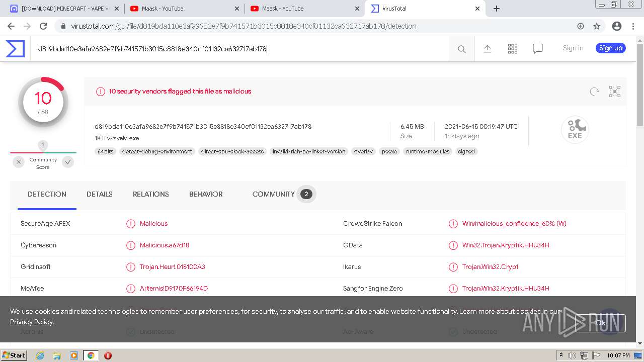Click the red Opera taskbar icon
The height and width of the screenshot is (362, 644).
coord(108,355)
